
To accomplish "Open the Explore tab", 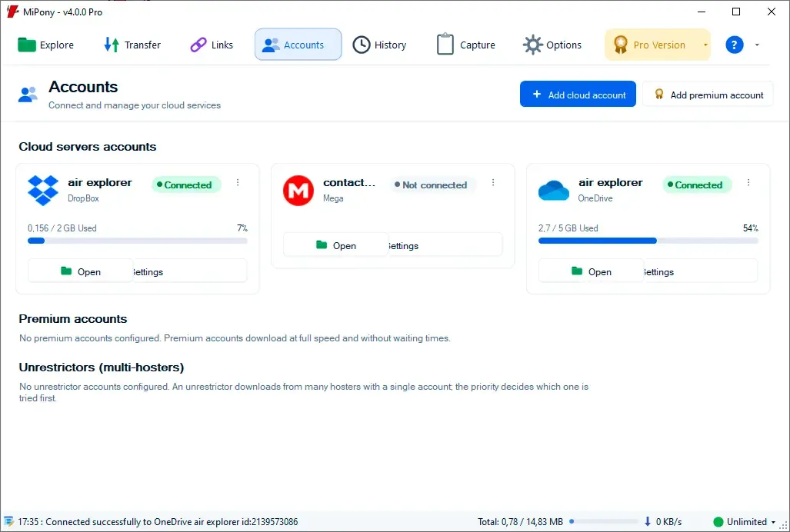I will (x=46, y=45).
